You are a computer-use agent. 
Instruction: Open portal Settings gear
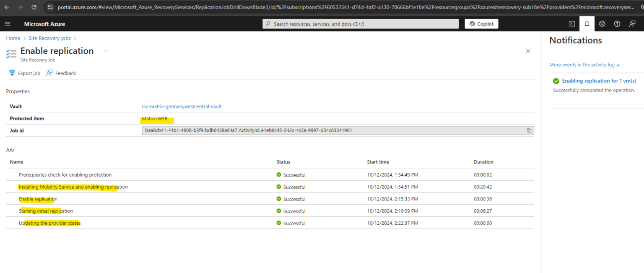[602, 24]
